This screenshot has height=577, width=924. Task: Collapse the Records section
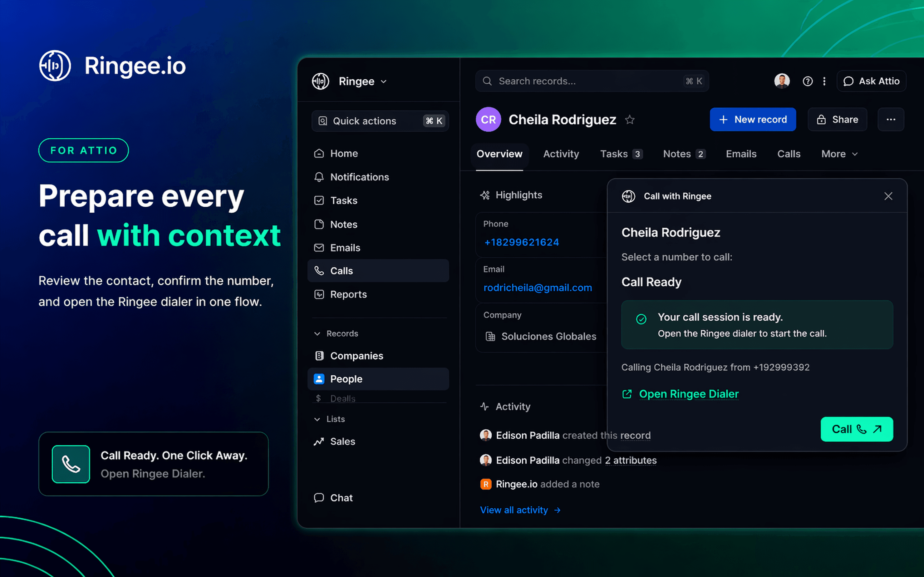coord(317,333)
